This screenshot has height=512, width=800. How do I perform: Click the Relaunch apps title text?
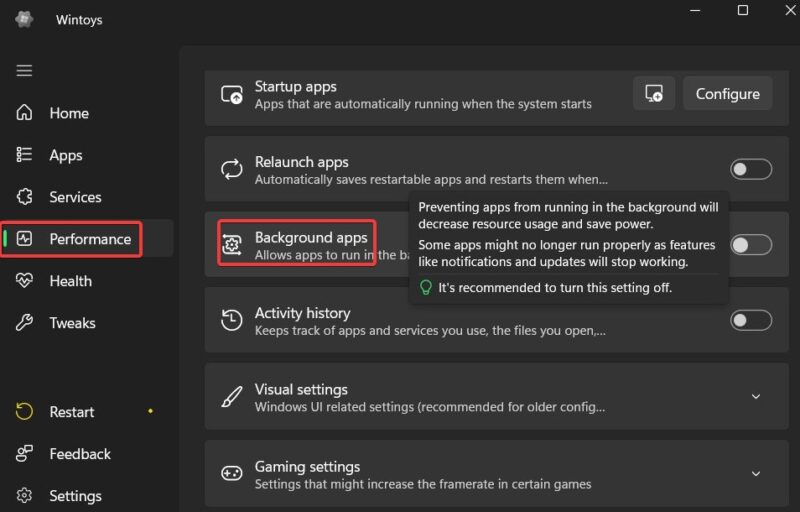302,162
